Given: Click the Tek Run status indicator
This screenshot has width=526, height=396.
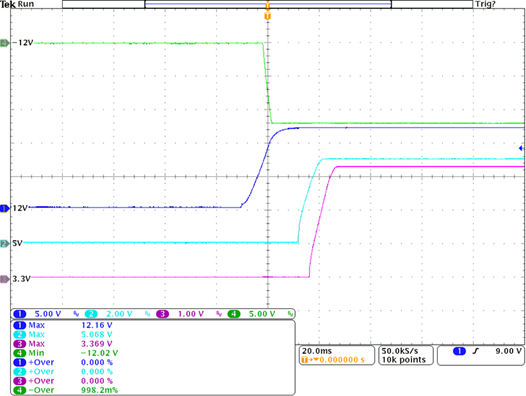Looking at the screenshot, I should 17,4.
